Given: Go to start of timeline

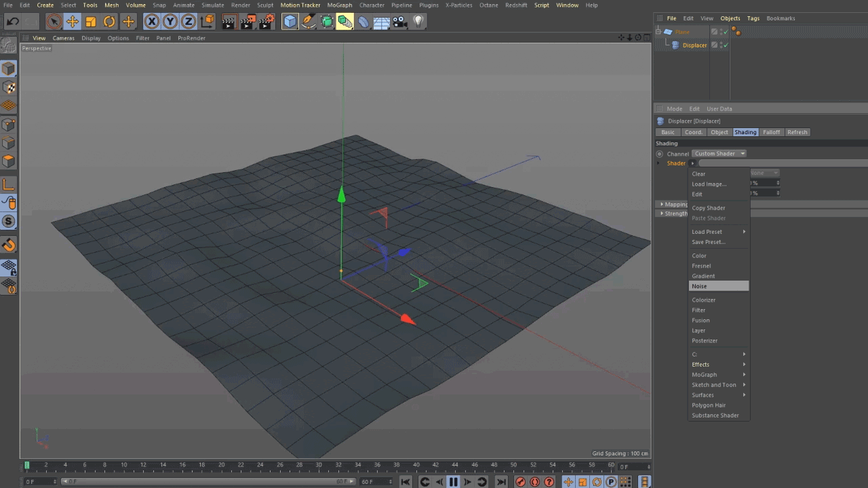Looking at the screenshot, I should point(406,482).
